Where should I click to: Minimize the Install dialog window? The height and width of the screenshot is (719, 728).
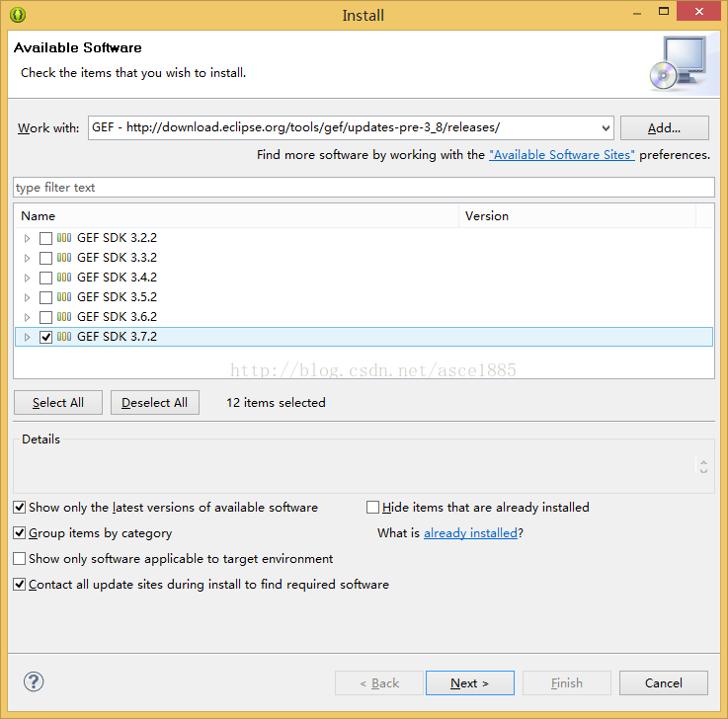point(637,13)
